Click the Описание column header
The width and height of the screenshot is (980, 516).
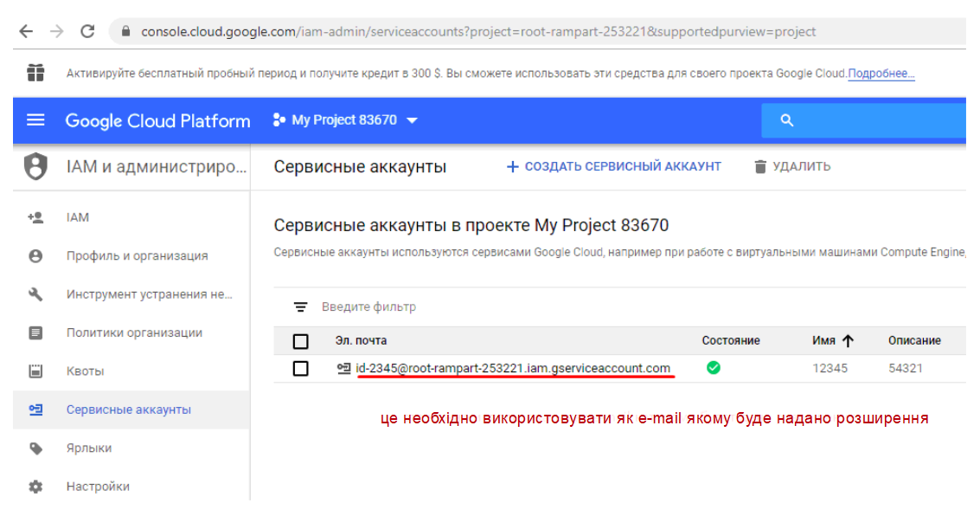pos(914,340)
